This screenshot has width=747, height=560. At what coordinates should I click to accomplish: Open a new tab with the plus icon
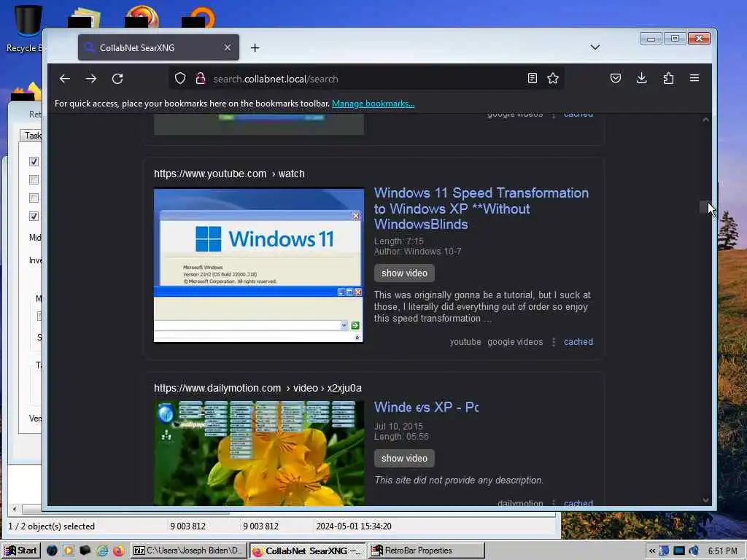[255, 47]
